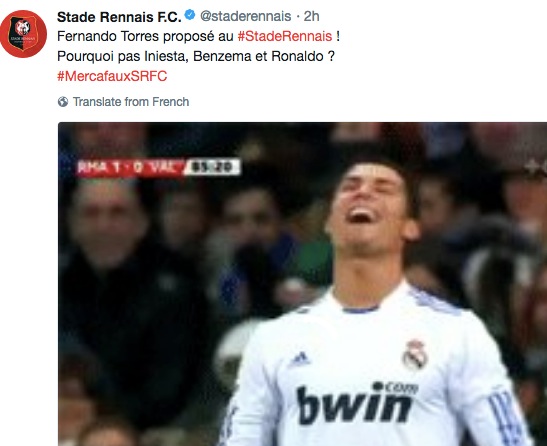547x446 pixels.
Task: Click the tweet text mentioning Fernando Torres
Action: click(198, 36)
